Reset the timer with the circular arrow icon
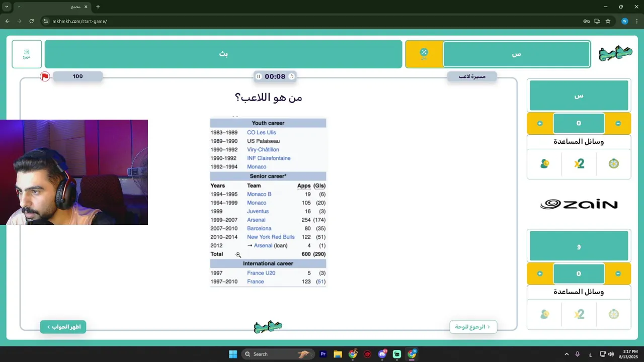This screenshot has height=362, width=644. (x=291, y=76)
